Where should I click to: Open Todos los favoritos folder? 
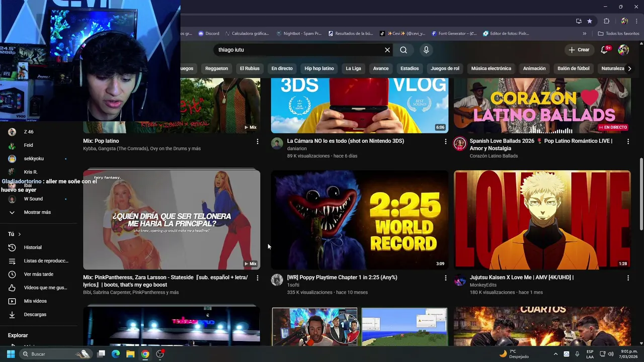coord(618,34)
